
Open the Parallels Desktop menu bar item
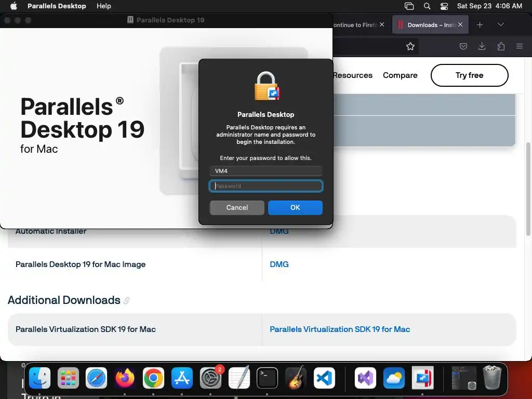pyautogui.click(x=57, y=6)
